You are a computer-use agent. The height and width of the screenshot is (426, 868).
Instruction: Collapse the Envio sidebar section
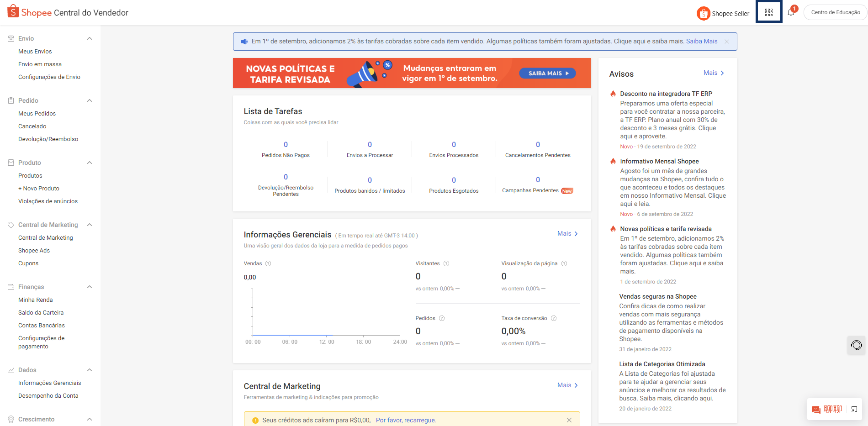(x=90, y=38)
